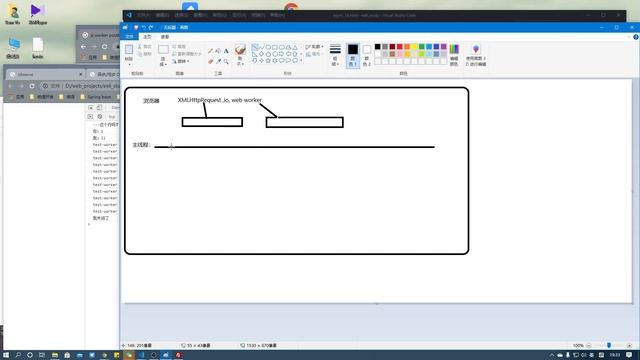Open File Explorer from the taskbar
This screenshot has height=360, width=640.
[55, 355]
